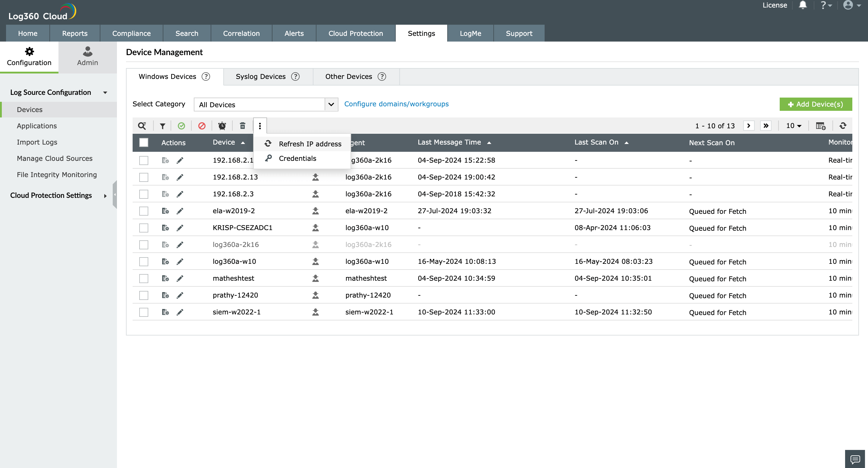Open Configure domains/workgroups link
The width and height of the screenshot is (868, 468).
coord(396,104)
